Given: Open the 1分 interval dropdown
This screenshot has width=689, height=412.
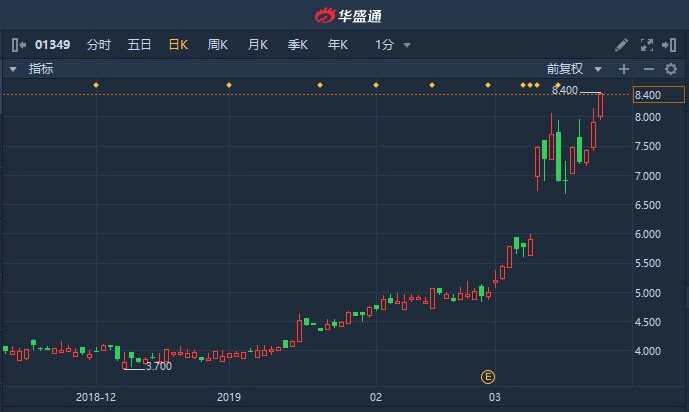Looking at the screenshot, I should point(393,45).
